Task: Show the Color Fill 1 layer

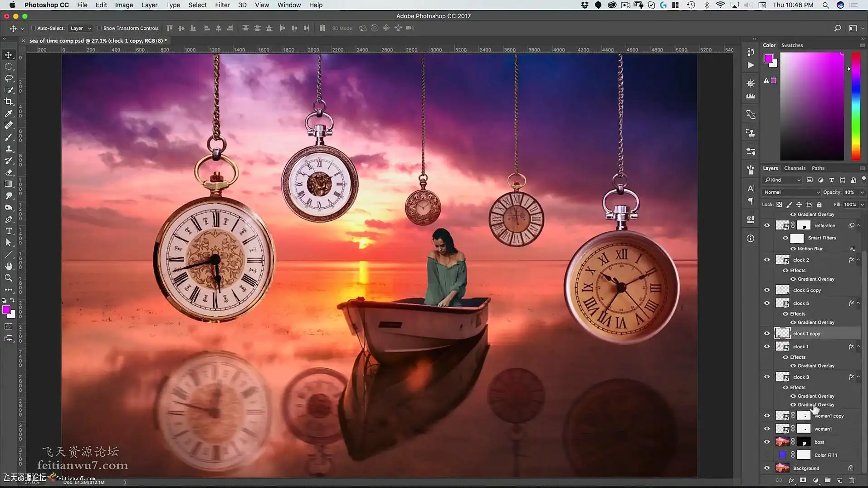Action: tap(767, 455)
